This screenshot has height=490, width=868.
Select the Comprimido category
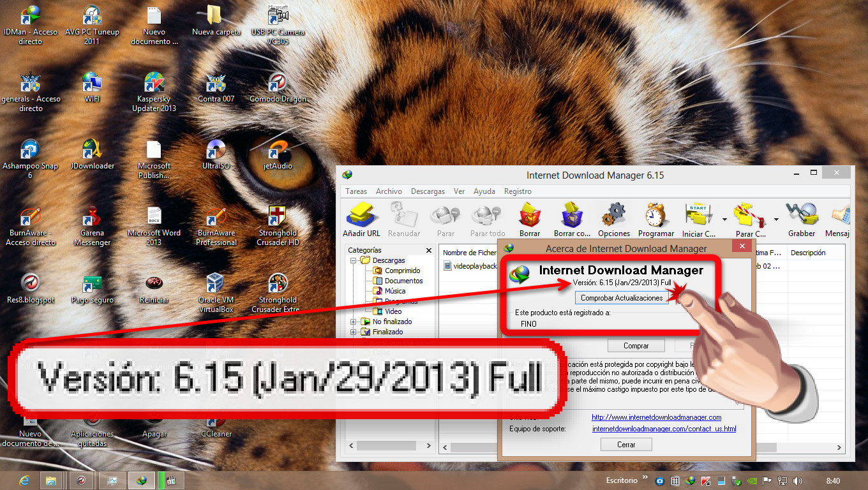(x=402, y=271)
